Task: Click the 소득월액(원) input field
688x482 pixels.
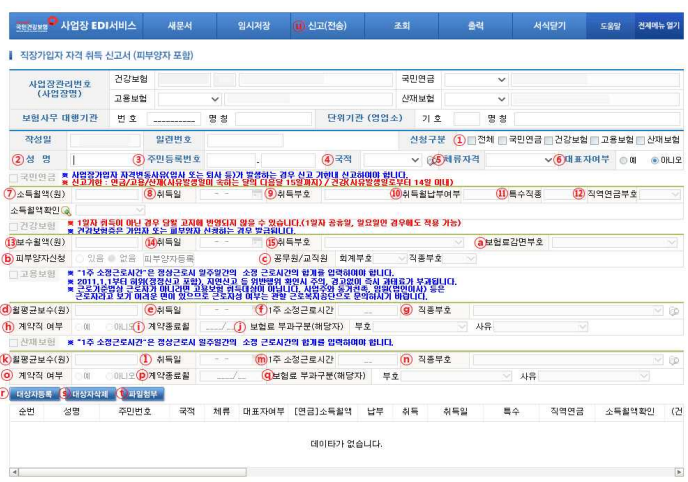Action: [x=107, y=194]
